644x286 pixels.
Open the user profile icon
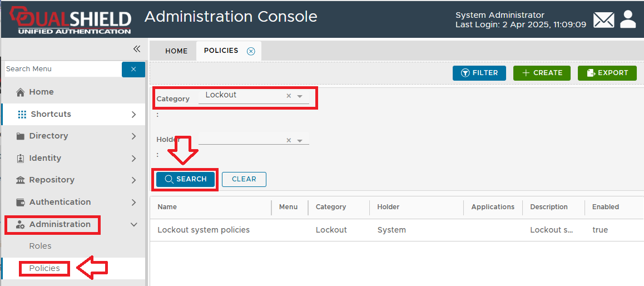coord(628,19)
